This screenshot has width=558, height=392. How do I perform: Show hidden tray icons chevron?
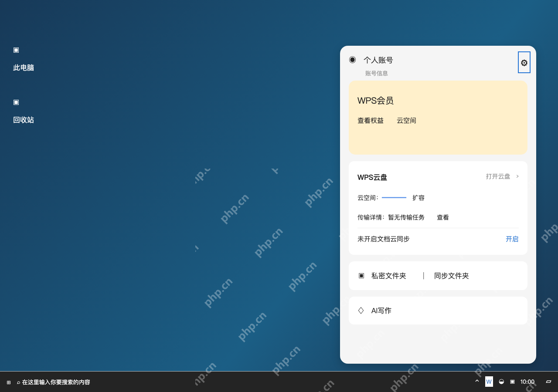point(477,381)
